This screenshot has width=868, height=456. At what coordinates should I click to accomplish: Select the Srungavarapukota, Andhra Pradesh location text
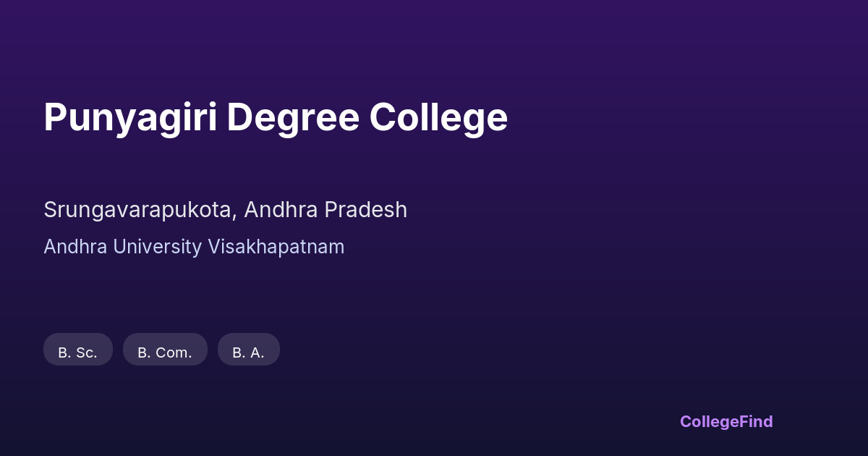(225, 210)
